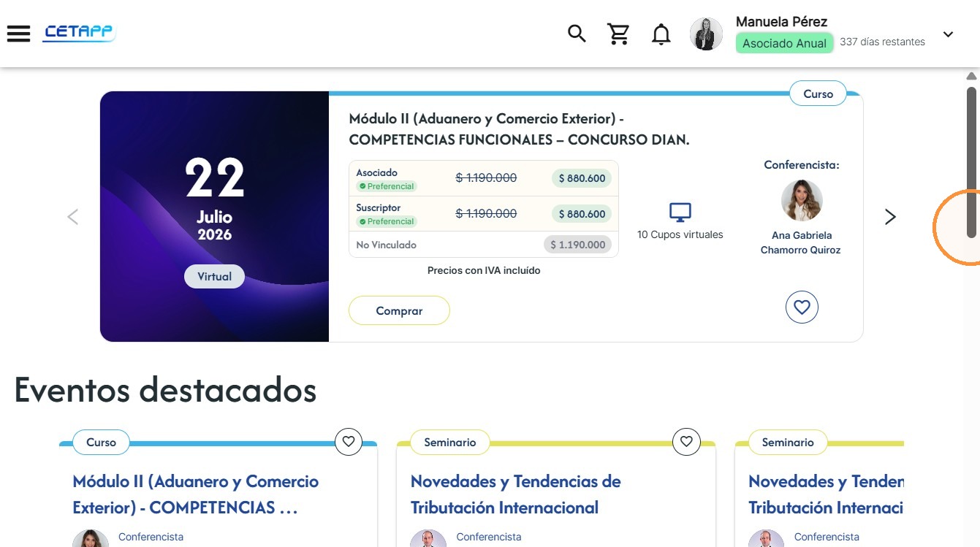Click the Comprar button
This screenshot has height=547, width=980.
(x=399, y=310)
